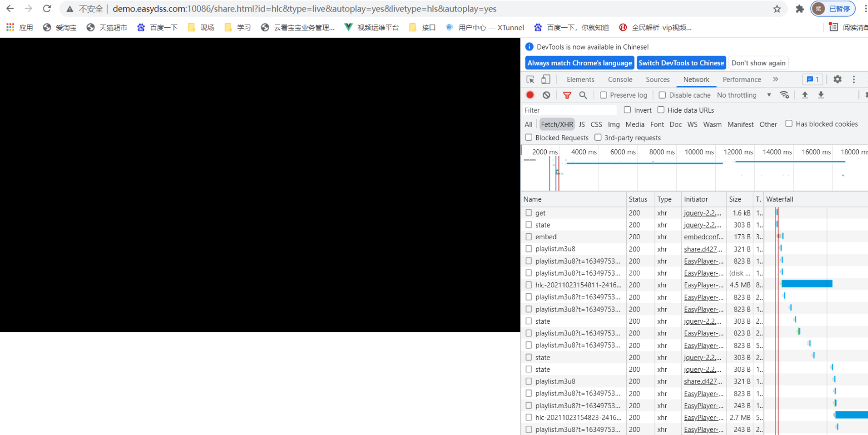Open the network search magnifier
The width and height of the screenshot is (868, 435).
click(x=583, y=95)
